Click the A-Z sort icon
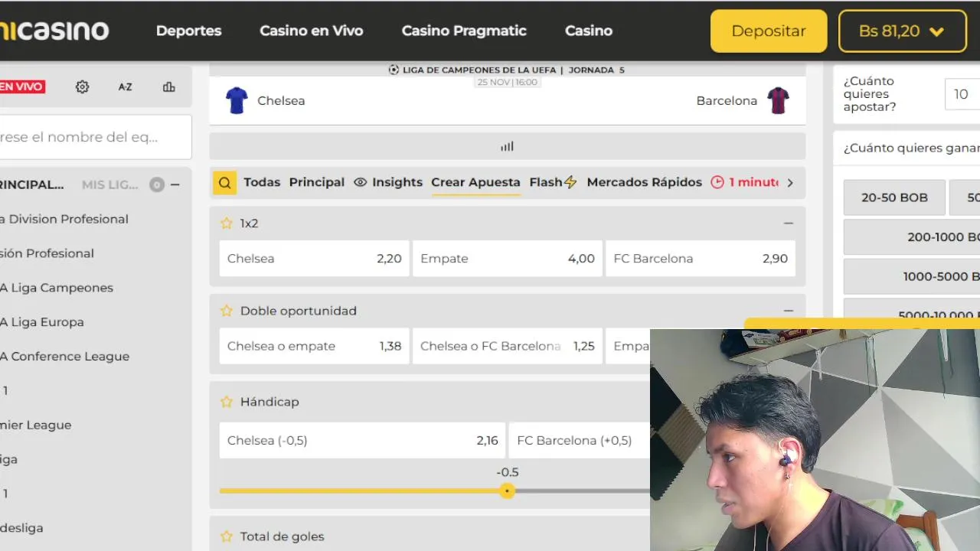This screenshot has width=980, height=551. coord(125,87)
